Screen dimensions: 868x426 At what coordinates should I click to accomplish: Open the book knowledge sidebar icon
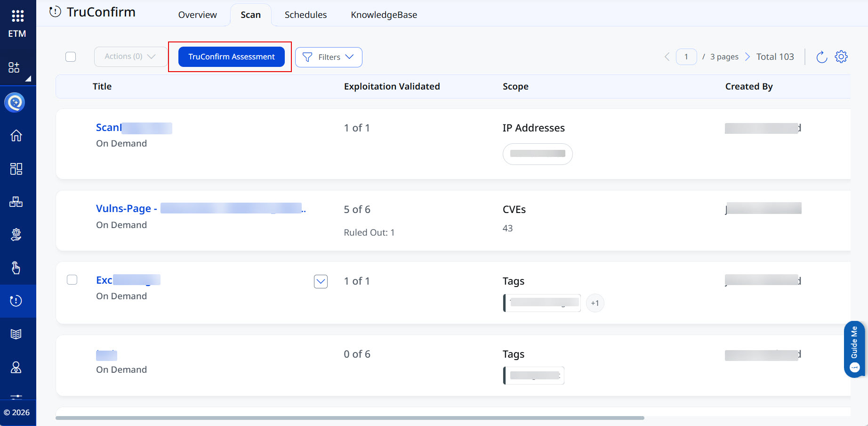click(16, 334)
